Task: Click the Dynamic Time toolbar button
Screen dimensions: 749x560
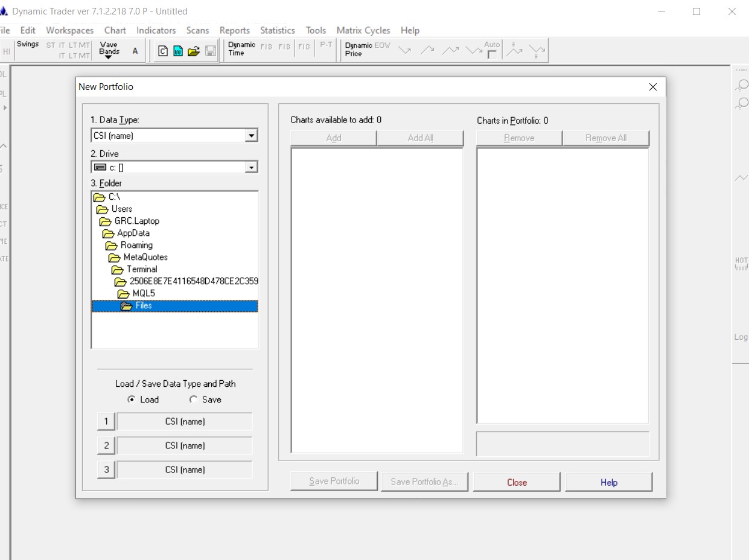Action: pos(241,49)
